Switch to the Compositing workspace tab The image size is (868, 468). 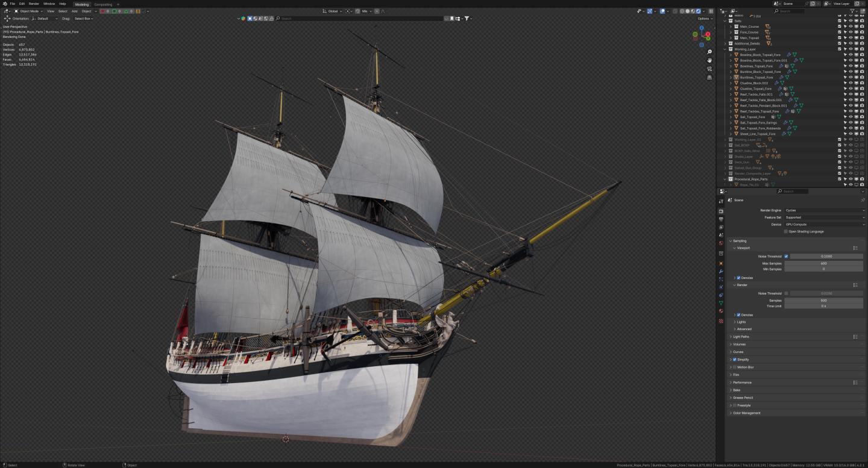point(103,4)
